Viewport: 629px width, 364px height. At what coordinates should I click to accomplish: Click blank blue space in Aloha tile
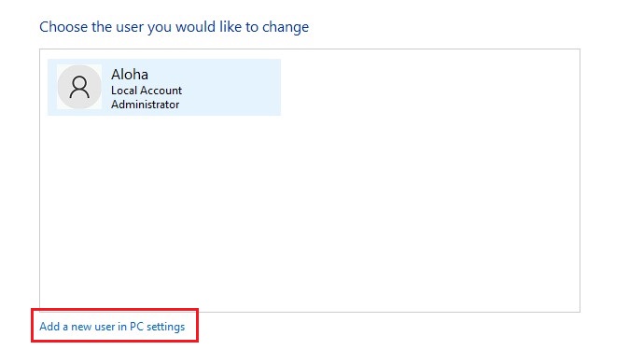(232, 87)
